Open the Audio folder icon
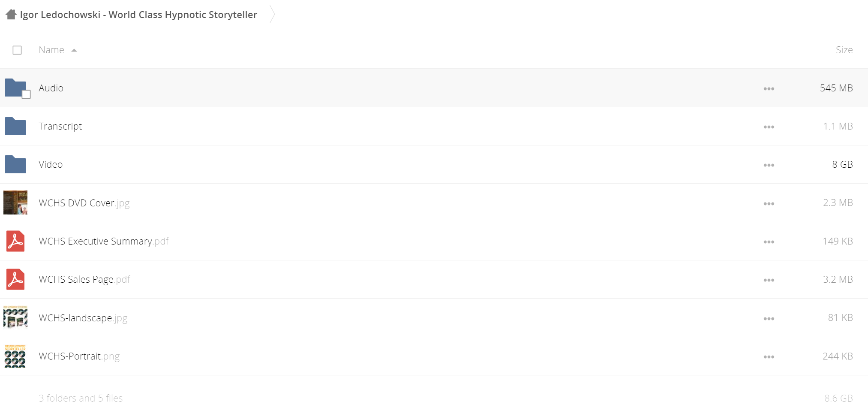The image size is (868, 420). pyautogui.click(x=15, y=88)
